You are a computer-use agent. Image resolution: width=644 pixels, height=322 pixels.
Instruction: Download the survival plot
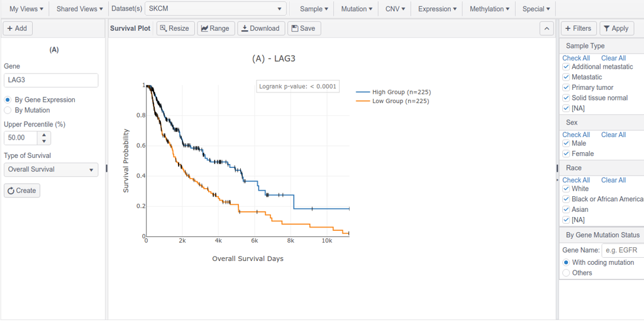pos(260,28)
